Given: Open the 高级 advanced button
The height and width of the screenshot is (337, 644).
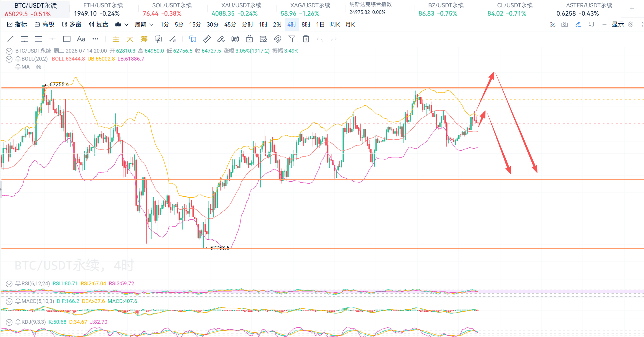Looking at the screenshot, I should (45, 24).
